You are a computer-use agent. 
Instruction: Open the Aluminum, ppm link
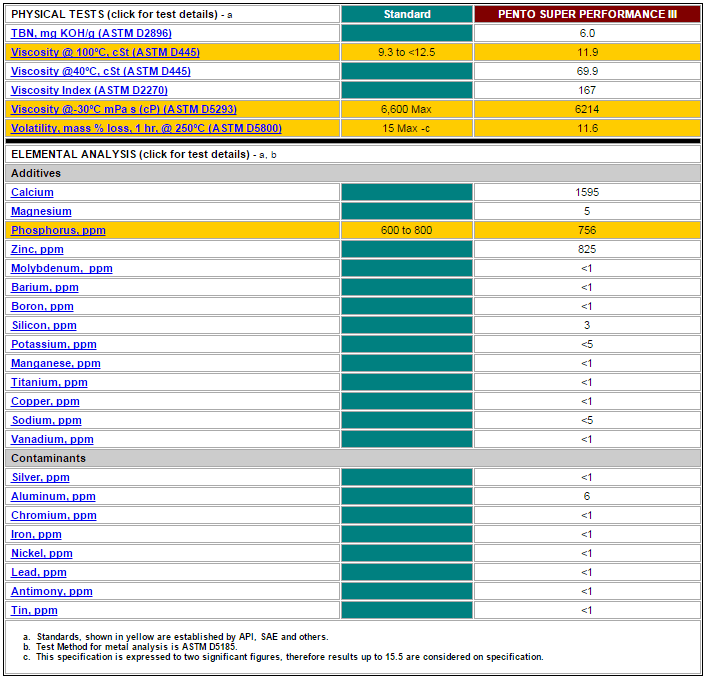coord(53,496)
